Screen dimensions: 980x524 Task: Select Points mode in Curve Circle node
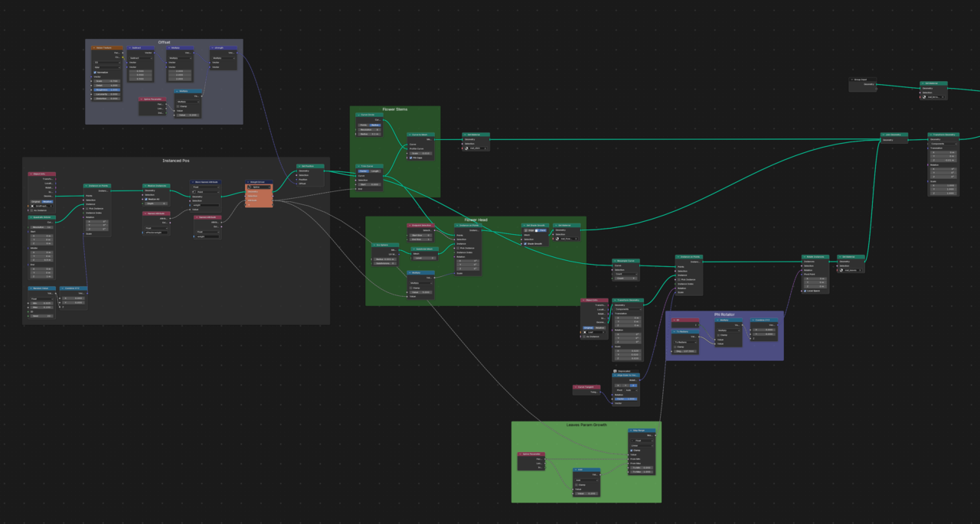364,125
